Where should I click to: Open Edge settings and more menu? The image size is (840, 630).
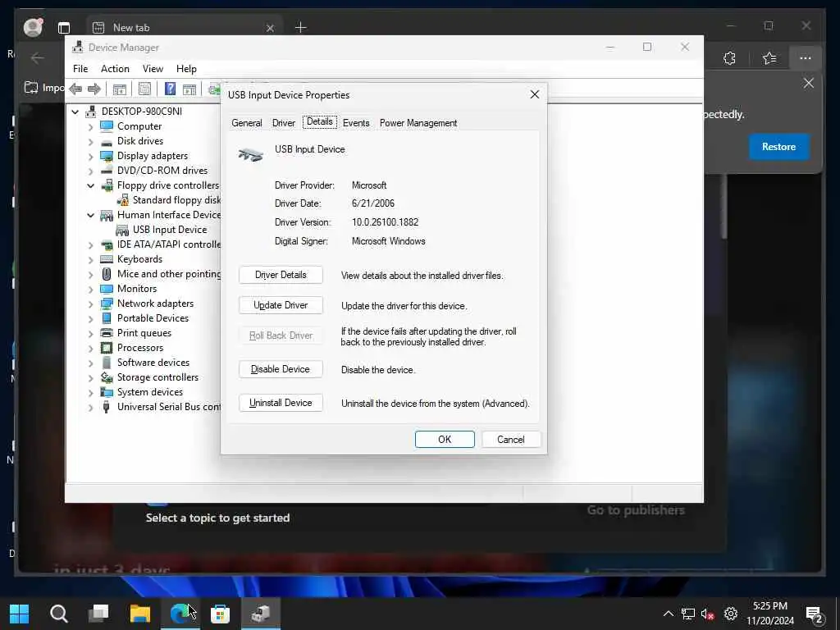click(806, 58)
